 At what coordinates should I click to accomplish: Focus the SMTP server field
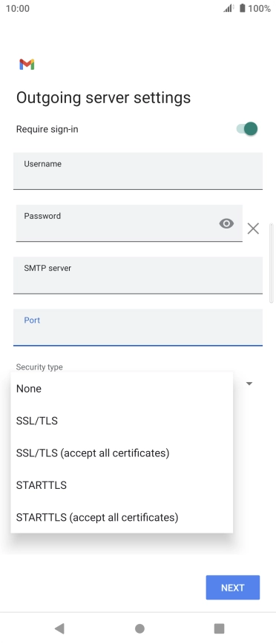[138, 275]
